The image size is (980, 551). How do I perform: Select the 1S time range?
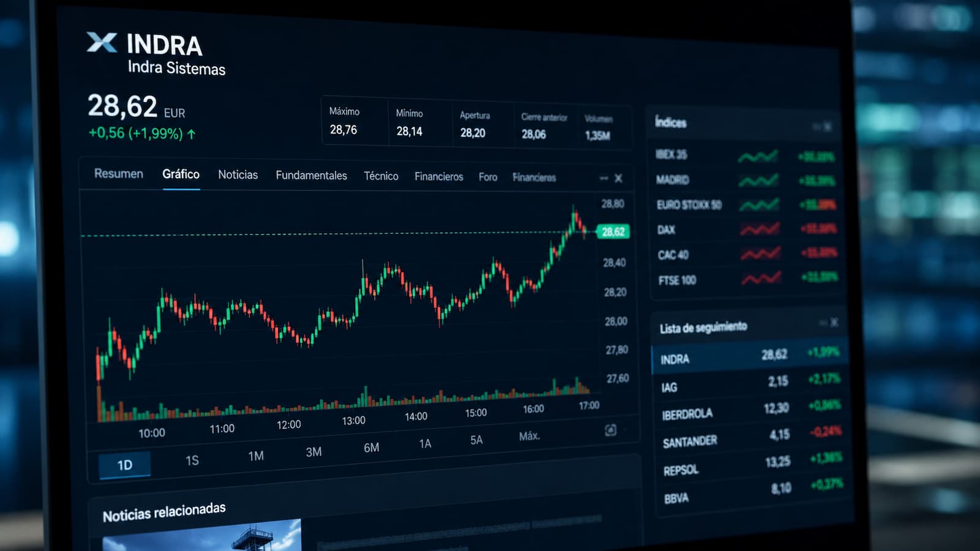(192, 461)
